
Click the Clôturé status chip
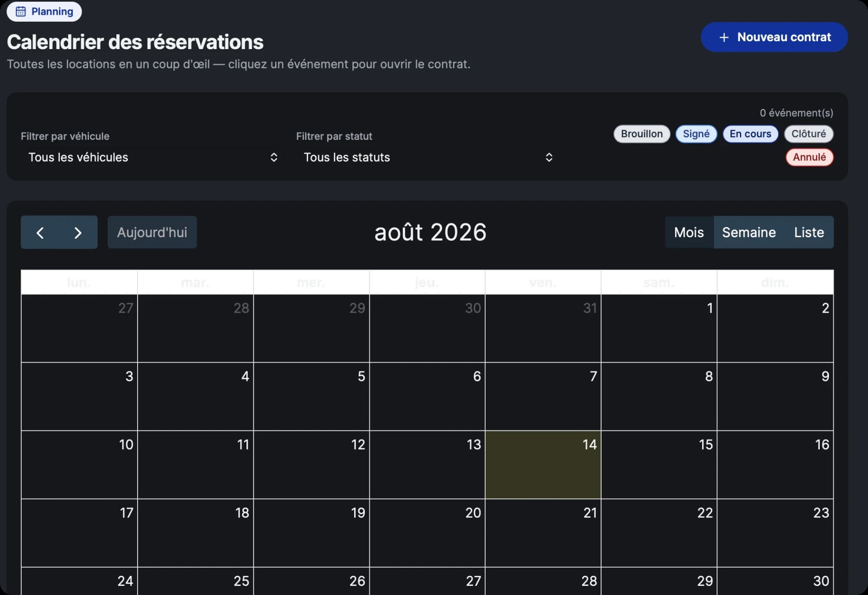(x=809, y=134)
